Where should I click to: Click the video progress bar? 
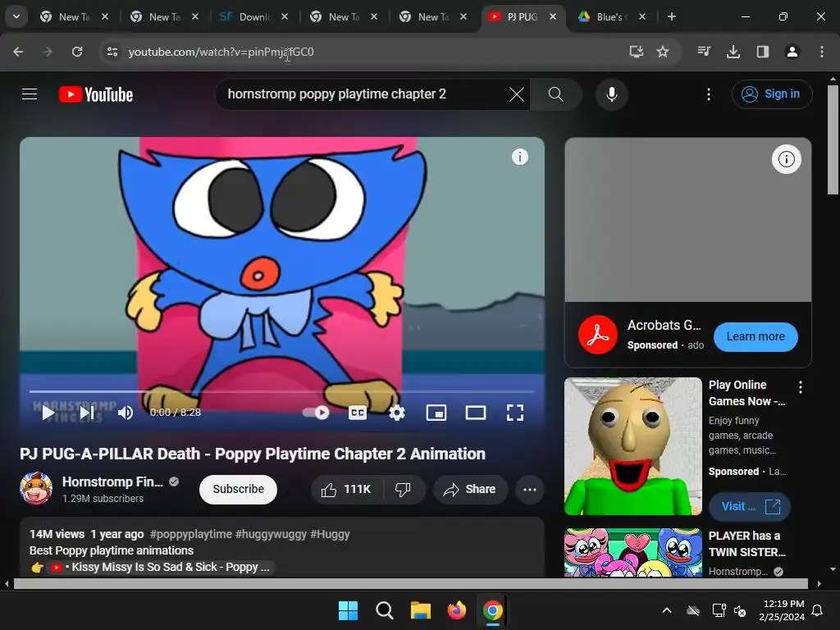point(282,391)
